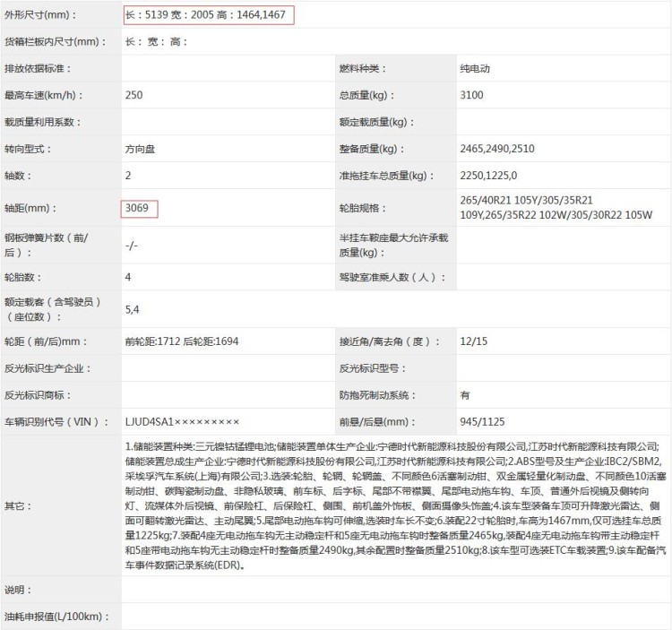Select the track value 前轮距:1712 后轮距:1694
The height and width of the screenshot is (630, 672).
pos(182,341)
